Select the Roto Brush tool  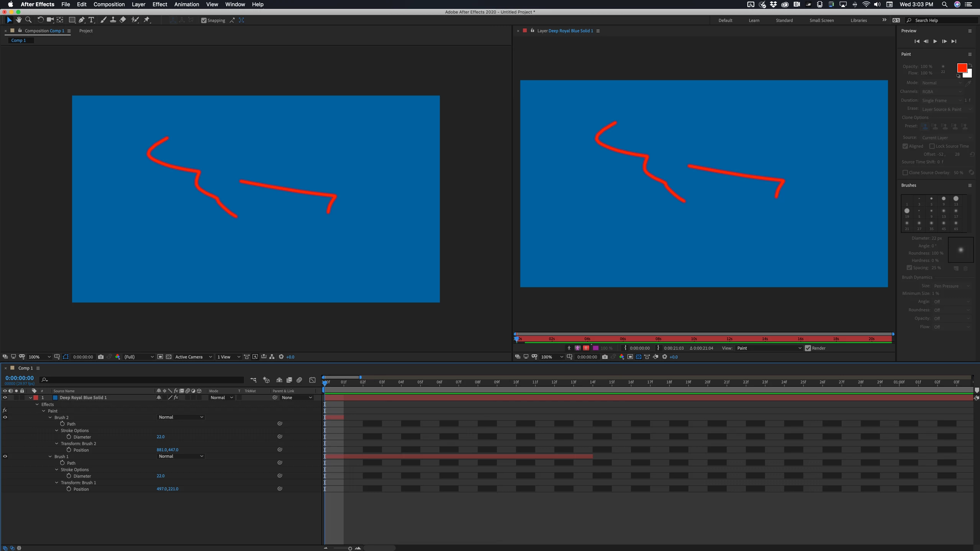(135, 20)
